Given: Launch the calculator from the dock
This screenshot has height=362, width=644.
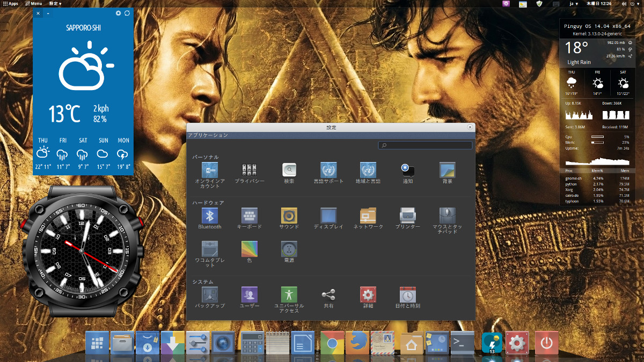Looking at the screenshot, I should [252, 344].
